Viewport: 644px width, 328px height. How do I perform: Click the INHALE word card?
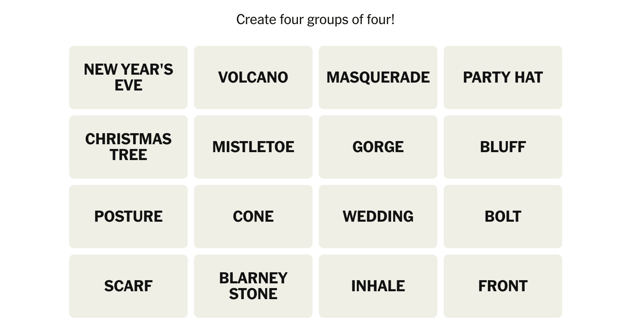(x=378, y=286)
